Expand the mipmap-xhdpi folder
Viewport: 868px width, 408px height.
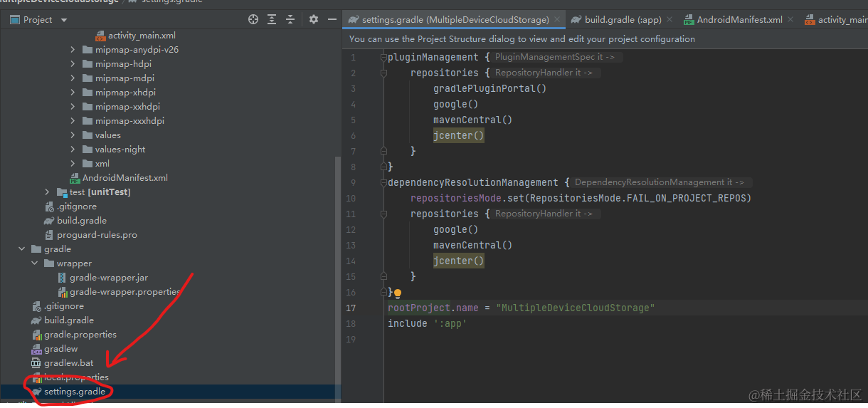(73, 93)
